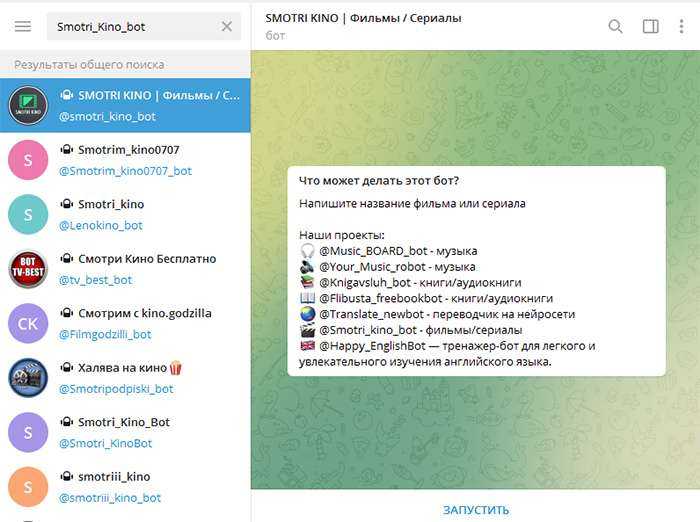Follow the @Smotri_kino_bot link in description
This screenshot has height=522, width=700.
[x=368, y=330]
